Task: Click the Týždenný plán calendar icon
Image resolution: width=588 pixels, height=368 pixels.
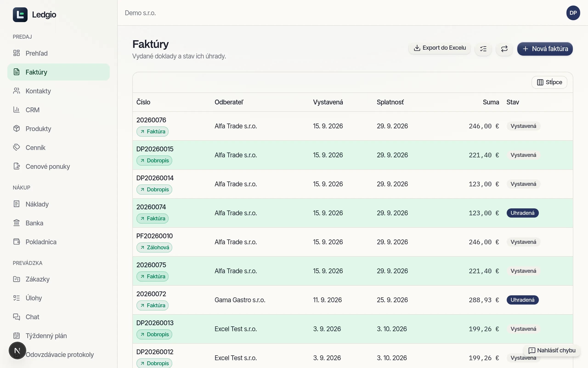Action: tap(17, 336)
